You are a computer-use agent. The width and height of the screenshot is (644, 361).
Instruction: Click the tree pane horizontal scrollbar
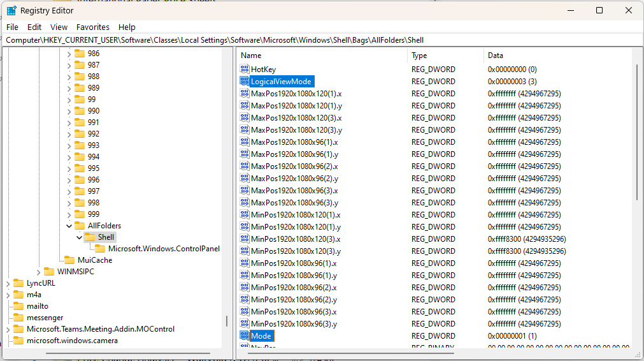coord(128,353)
